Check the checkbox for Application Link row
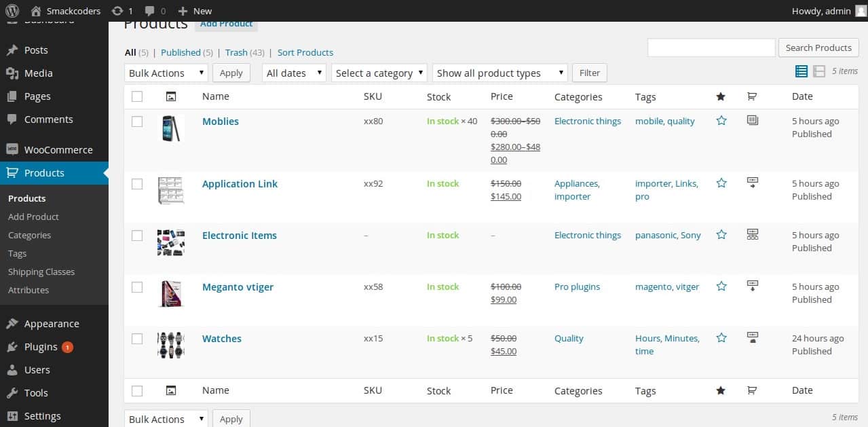The image size is (868, 427). tap(137, 183)
